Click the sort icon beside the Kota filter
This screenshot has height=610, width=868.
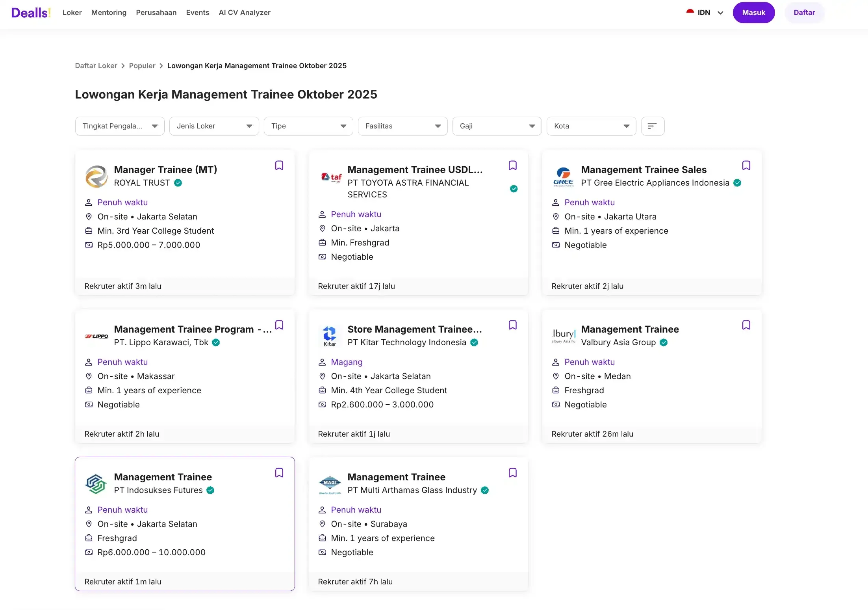(652, 126)
